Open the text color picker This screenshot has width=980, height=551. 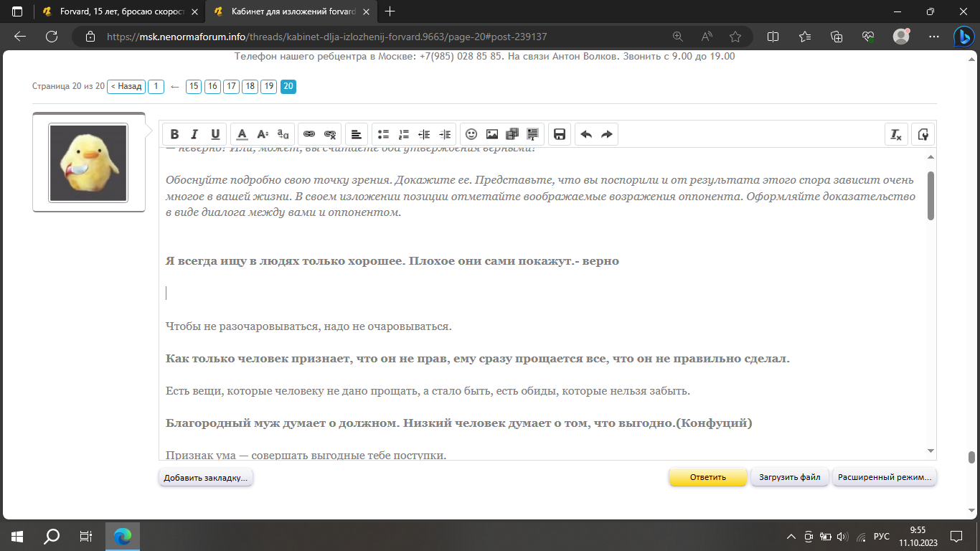pyautogui.click(x=242, y=133)
